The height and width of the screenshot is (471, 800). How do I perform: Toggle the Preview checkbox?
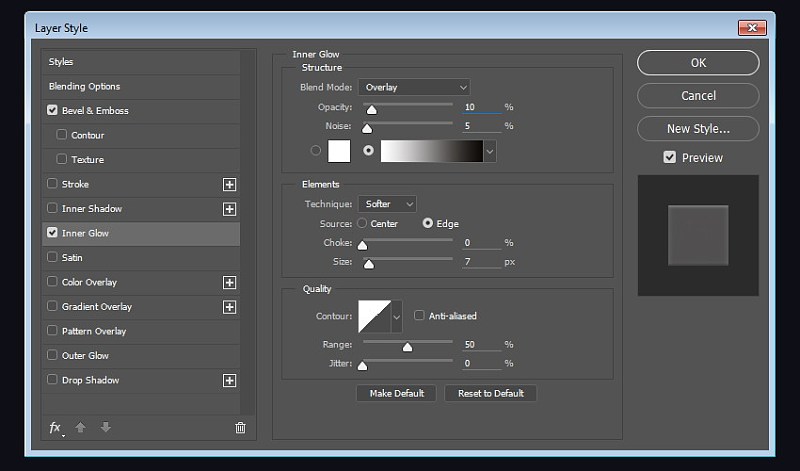(x=669, y=157)
